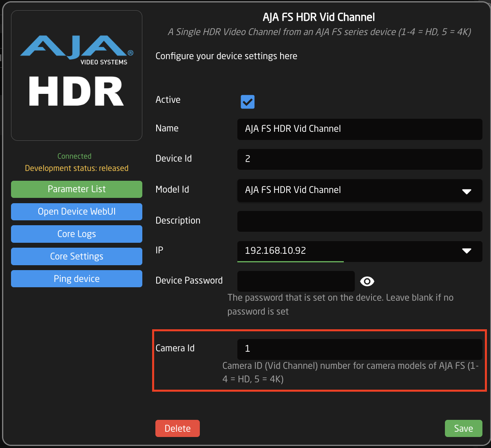Image resolution: width=491 pixels, height=448 pixels.
Task: Expand the Model Id dropdown arrow
Action: (x=467, y=191)
